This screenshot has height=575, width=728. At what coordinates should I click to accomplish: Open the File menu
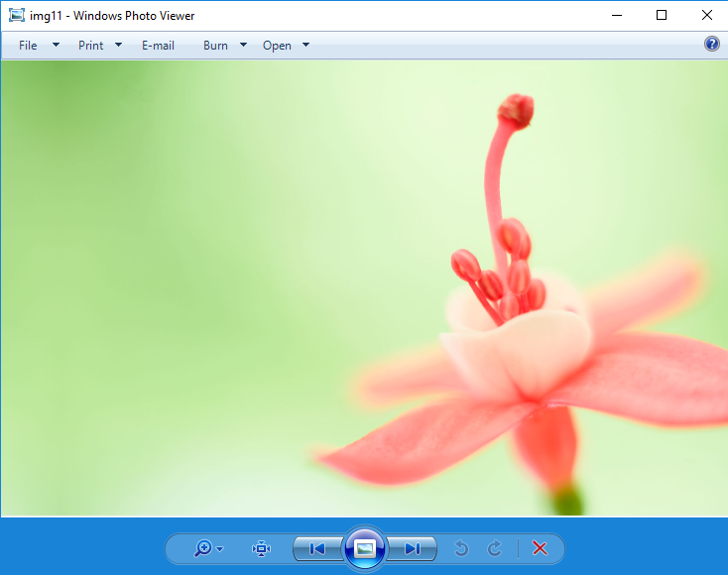pos(28,45)
